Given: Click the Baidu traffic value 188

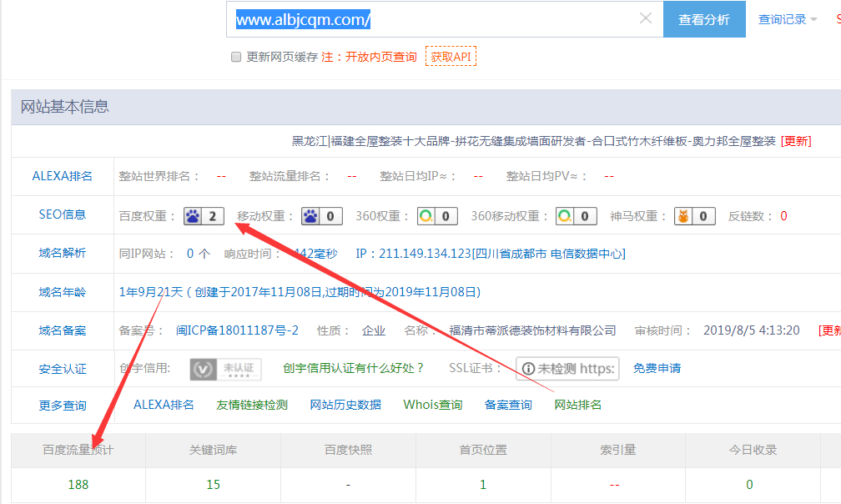Looking at the screenshot, I should [x=78, y=485].
